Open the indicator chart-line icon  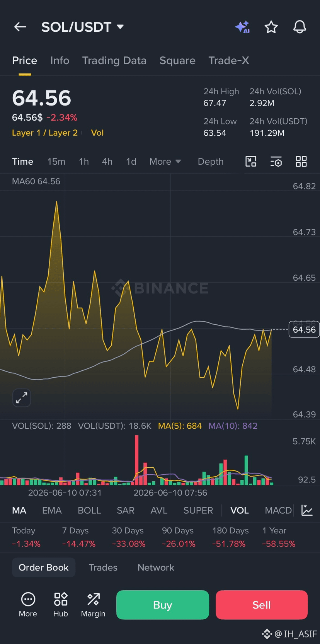[x=307, y=510]
